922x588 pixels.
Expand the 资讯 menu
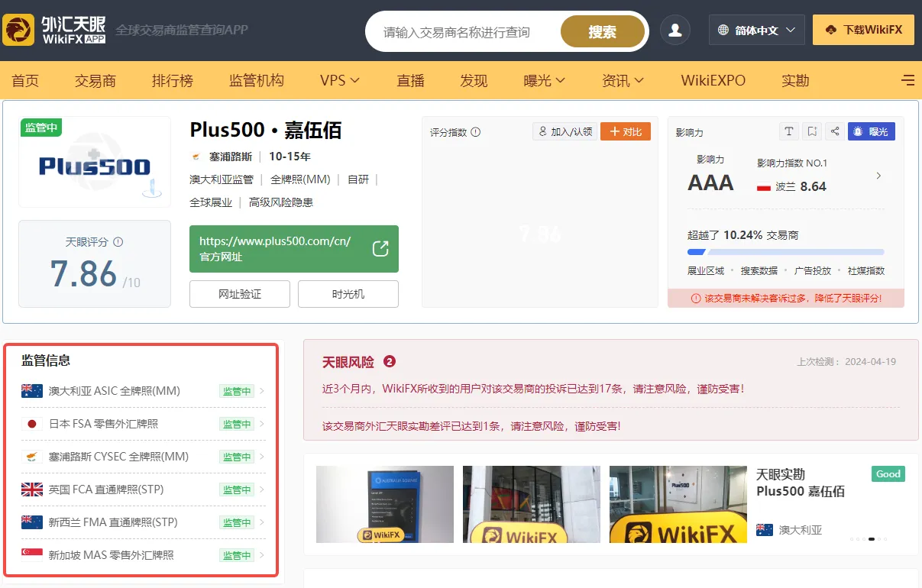coord(623,80)
